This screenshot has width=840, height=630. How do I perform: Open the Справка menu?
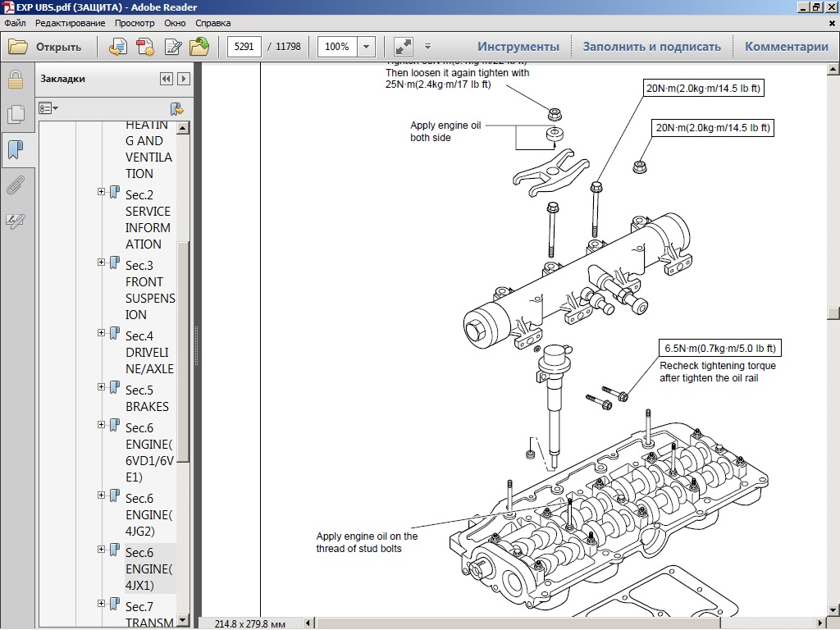[213, 24]
